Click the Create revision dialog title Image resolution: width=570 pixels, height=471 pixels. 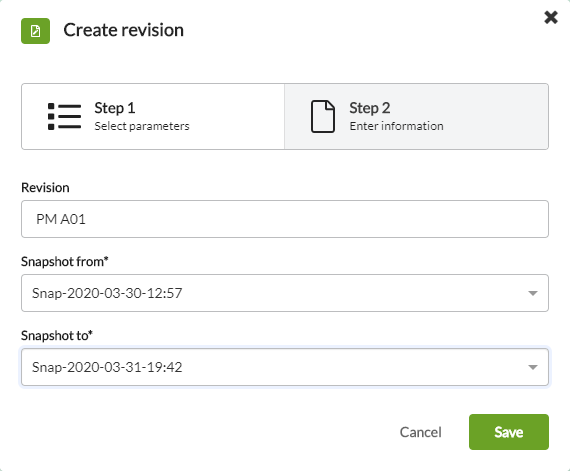point(124,30)
